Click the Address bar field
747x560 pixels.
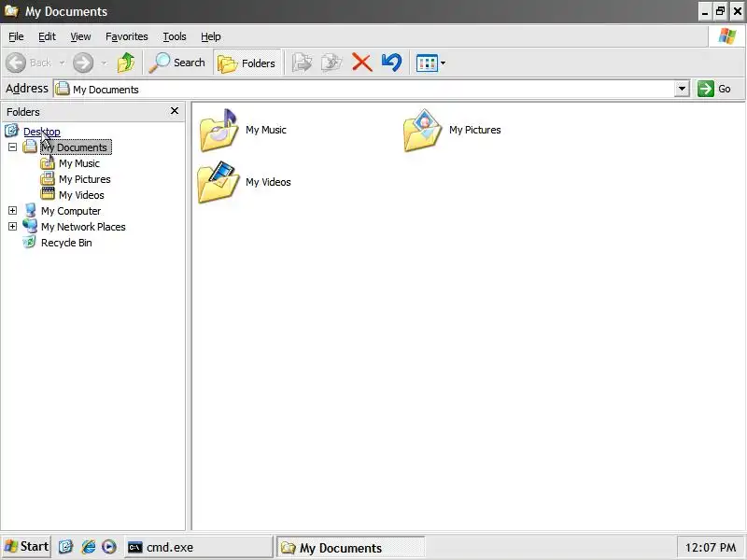pyautogui.click(x=364, y=89)
